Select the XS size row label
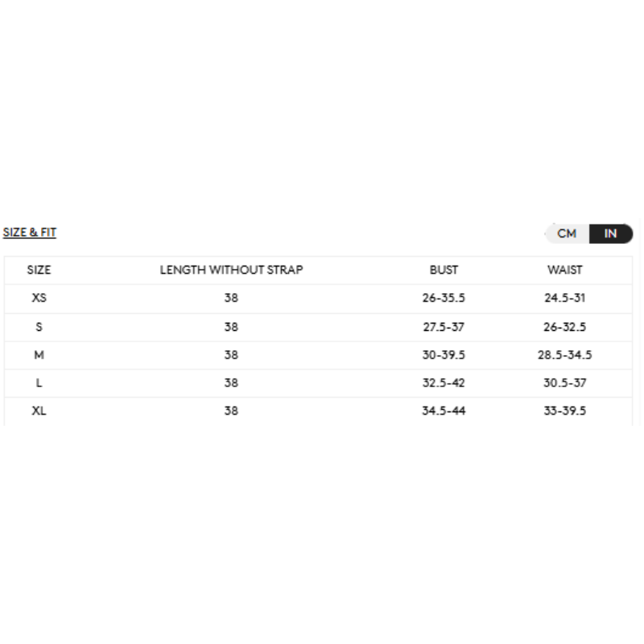The height and width of the screenshot is (644, 644). [x=39, y=298]
